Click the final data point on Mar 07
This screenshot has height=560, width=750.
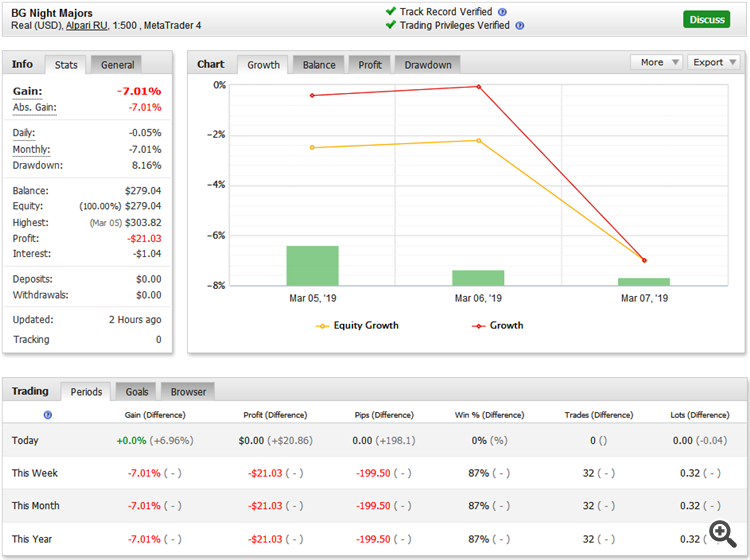click(x=644, y=261)
